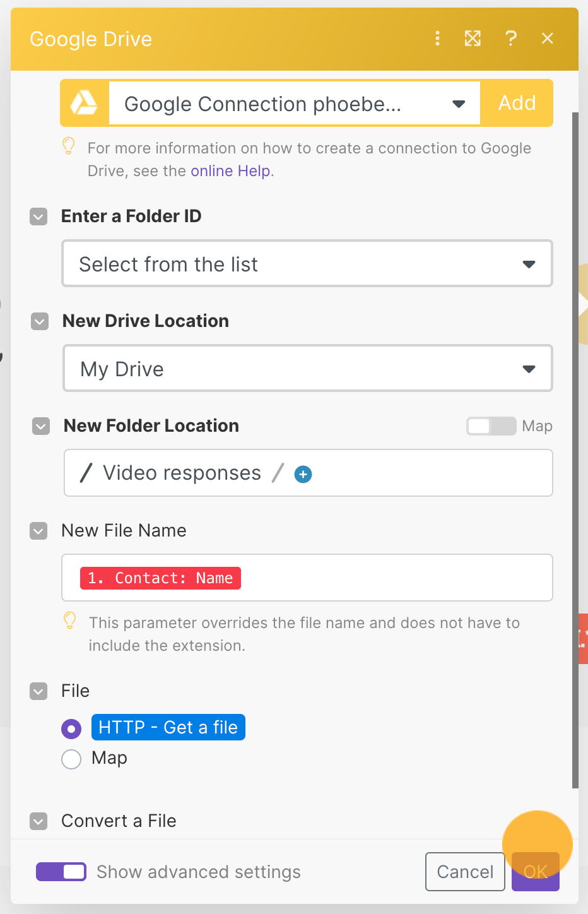Viewport: 588px width, 914px height.
Task: Cancel the Google Drive settings
Action: [x=465, y=872]
